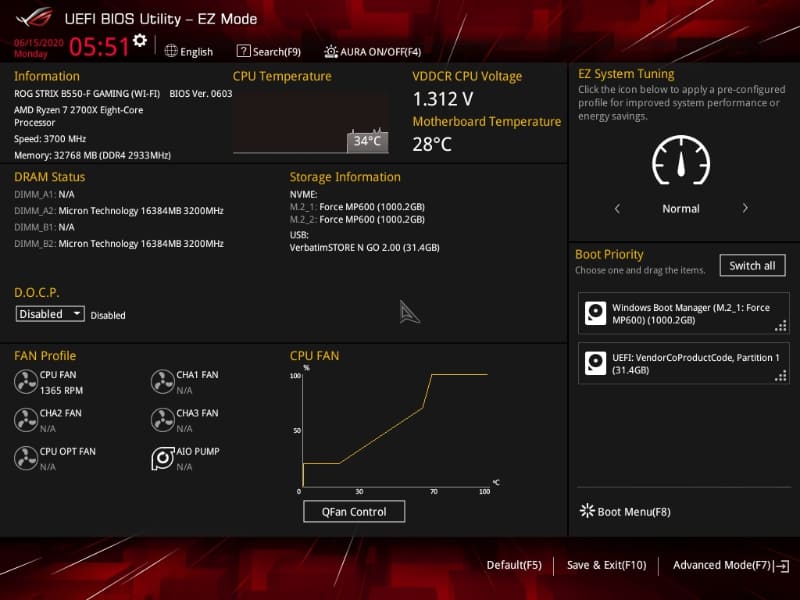Select the CHA3 FAN icon
Screen dimensions: 800x600
[164, 419]
